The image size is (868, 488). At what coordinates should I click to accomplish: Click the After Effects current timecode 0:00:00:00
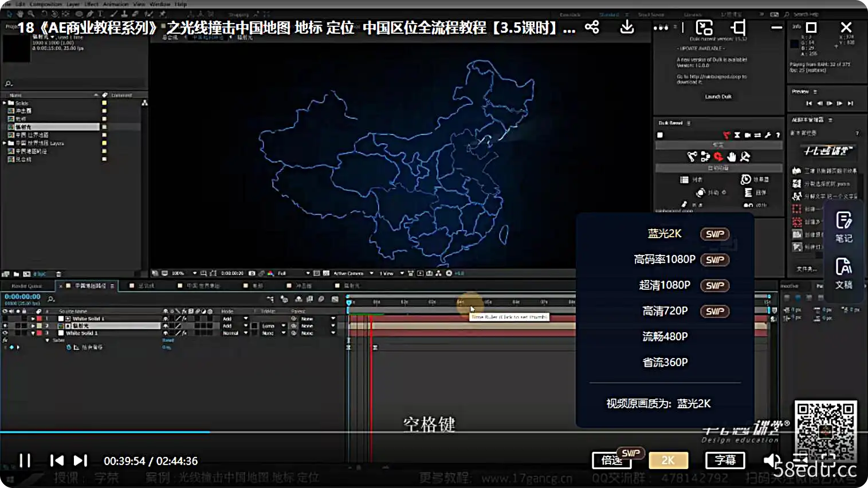click(x=22, y=297)
